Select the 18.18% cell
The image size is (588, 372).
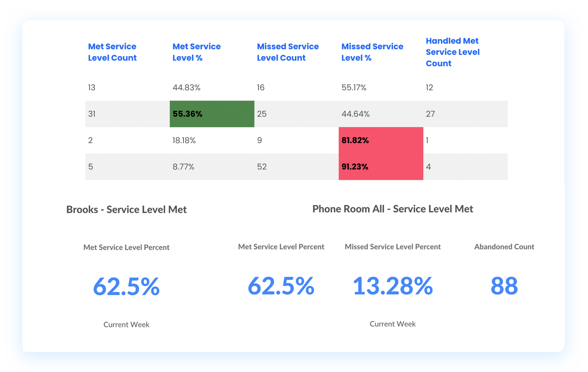[x=212, y=140]
